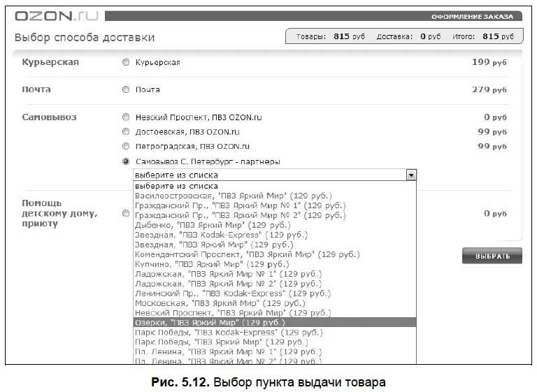537x392 pixels.
Task: Pick Василеостровская, ПВЗ Яркий Мир option
Action: click(x=275, y=196)
